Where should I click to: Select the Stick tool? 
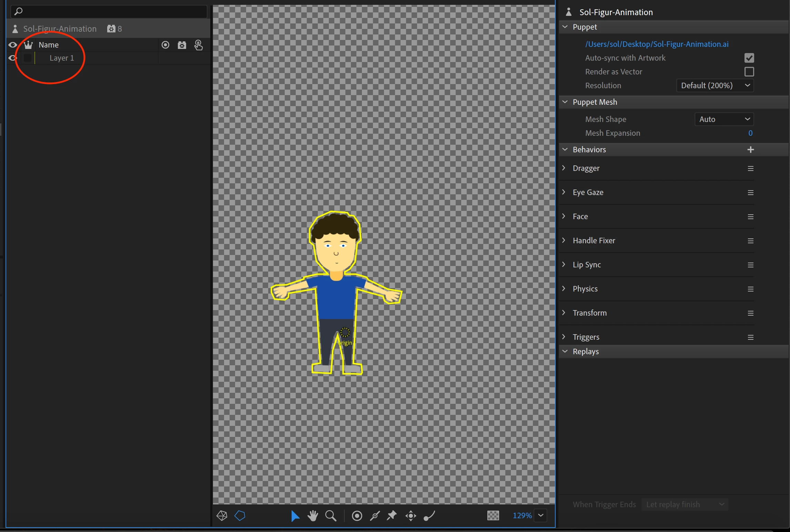click(x=375, y=516)
